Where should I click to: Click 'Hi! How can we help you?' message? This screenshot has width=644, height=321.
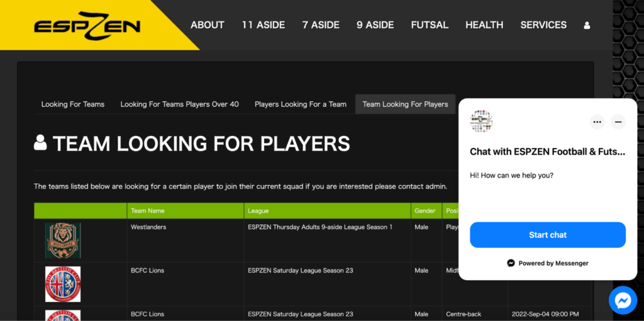[511, 176]
